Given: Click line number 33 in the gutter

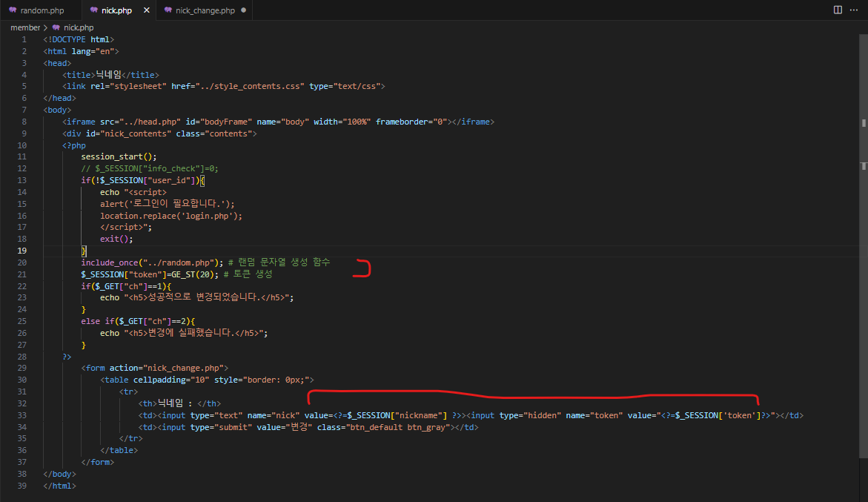Looking at the screenshot, I should click(x=21, y=415).
